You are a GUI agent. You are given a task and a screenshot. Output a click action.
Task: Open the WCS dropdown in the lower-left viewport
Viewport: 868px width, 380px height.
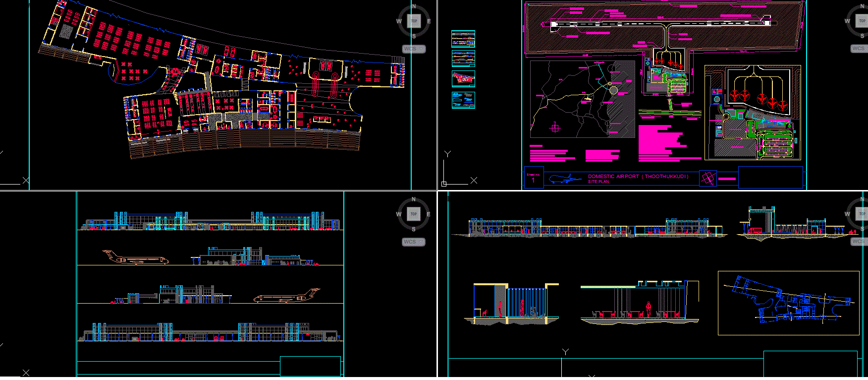point(413,242)
